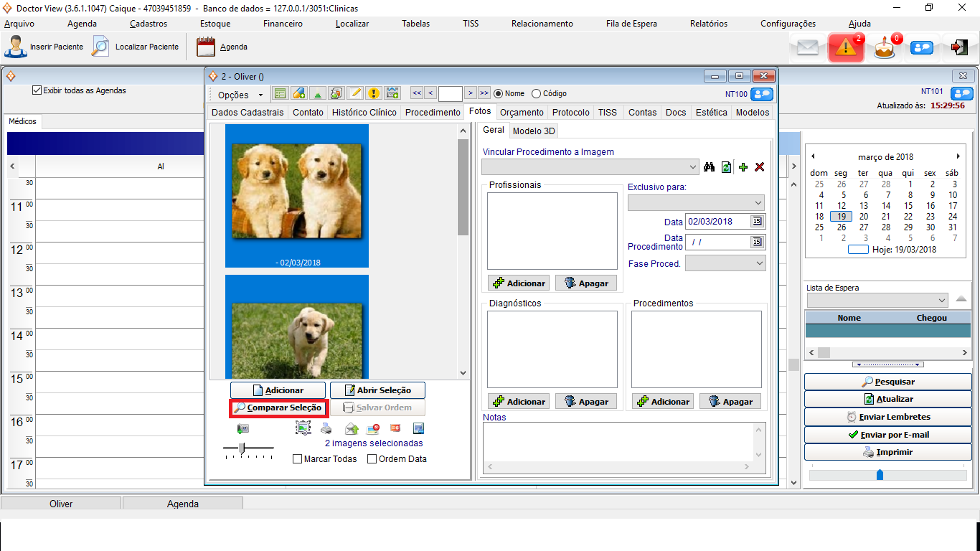Click the red X delete procedure link icon
This screenshot has width=980, height=551.
click(x=760, y=167)
